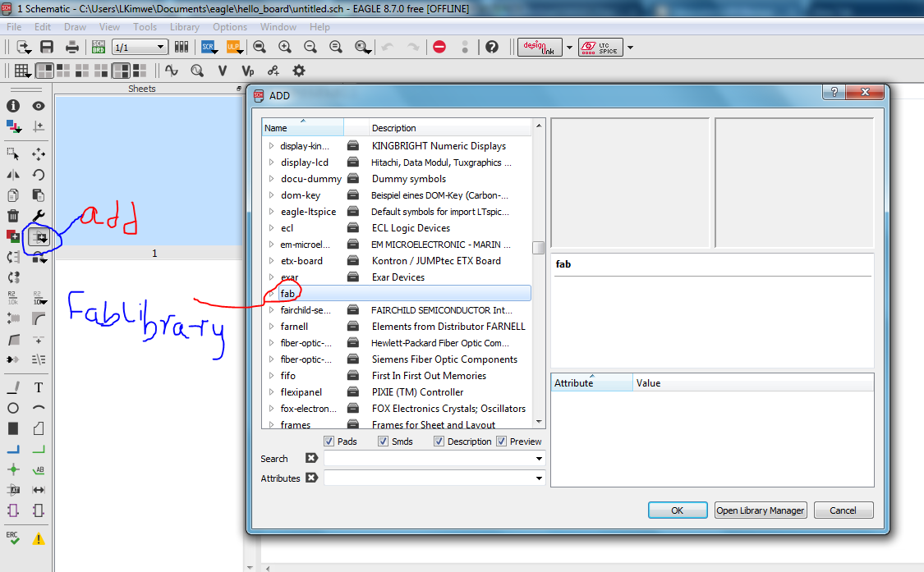The height and width of the screenshot is (572, 924).
Task: Click the Info tool icon
Action: (13, 106)
